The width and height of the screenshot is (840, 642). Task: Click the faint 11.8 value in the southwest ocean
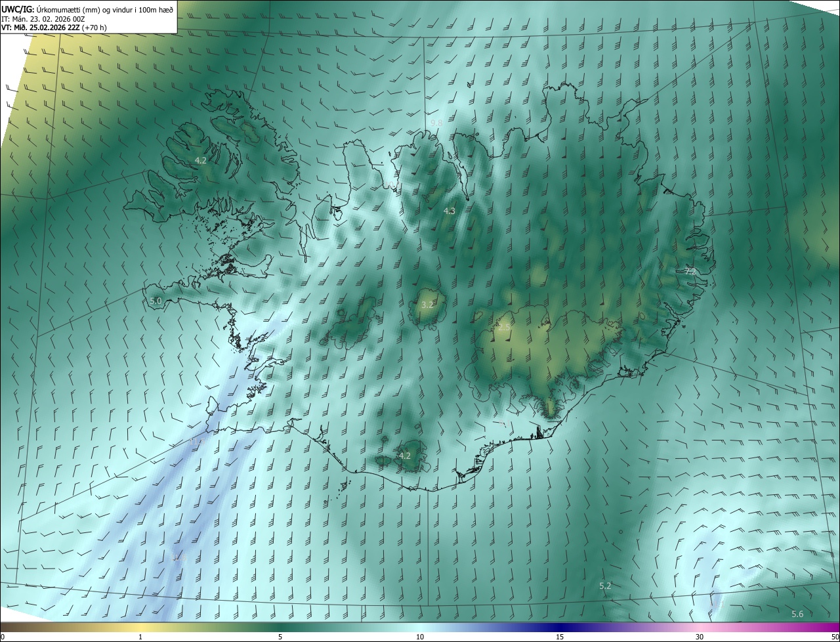click(x=178, y=558)
